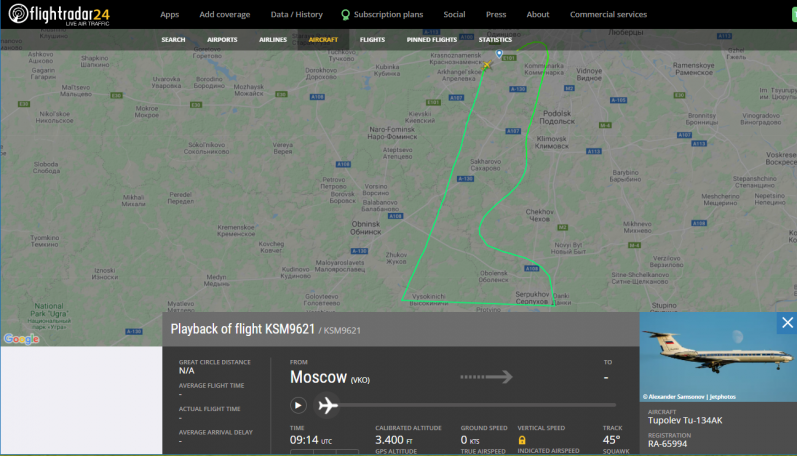Switch to the Search tab
This screenshot has height=456, width=797.
click(x=173, y=40)
